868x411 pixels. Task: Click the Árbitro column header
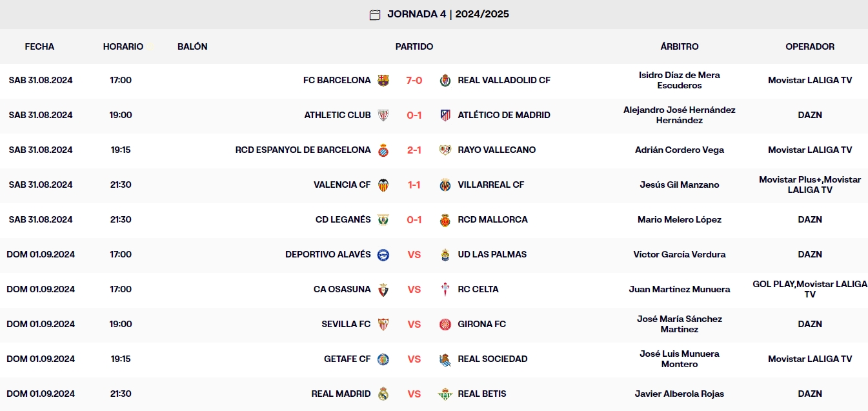click(680, 46)
